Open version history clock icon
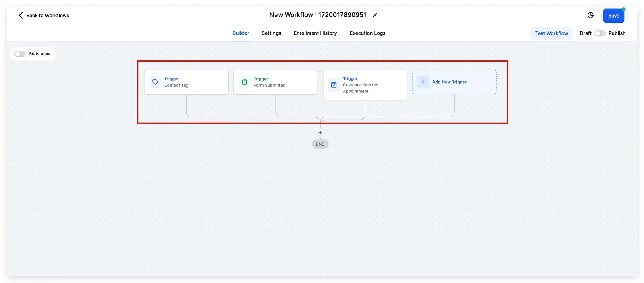Viewport: 644px width, 283px height. [x=591, y=15]
